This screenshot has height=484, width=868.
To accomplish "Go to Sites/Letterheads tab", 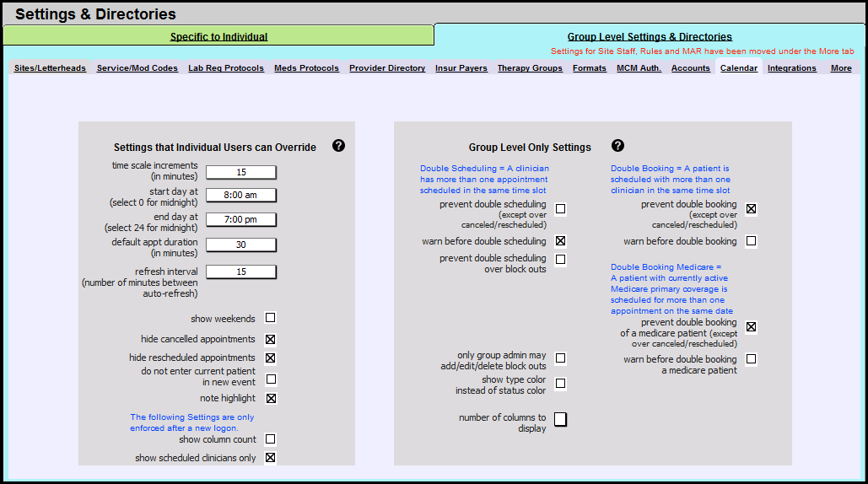I will (x=50, y=68).
